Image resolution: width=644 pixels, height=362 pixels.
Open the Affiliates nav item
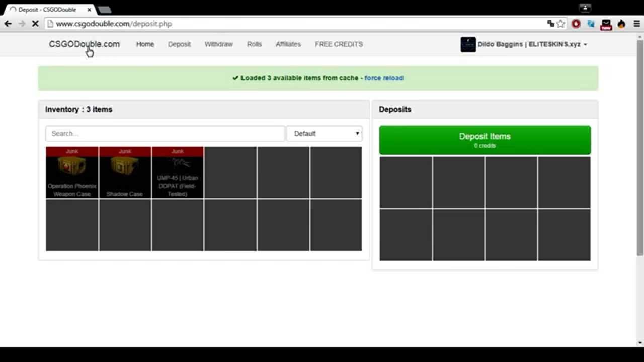(x=288, y=44)
